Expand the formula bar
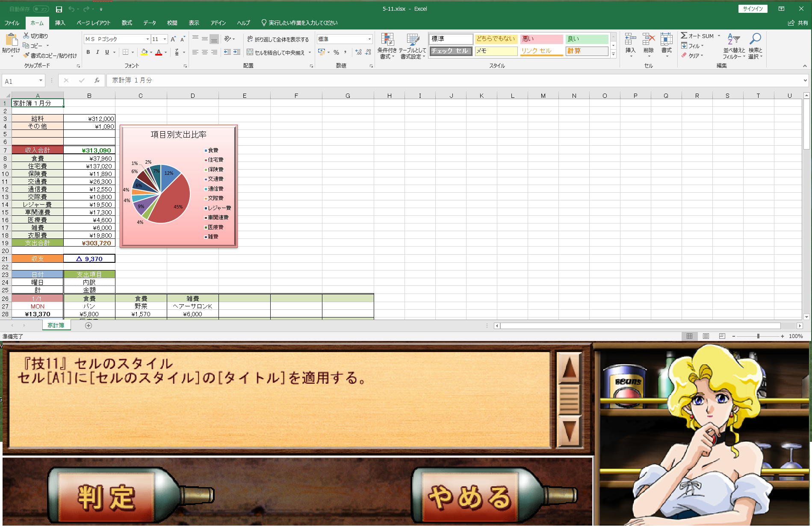The width and height of the screenshot is (812, 526). tap(805, 80)
